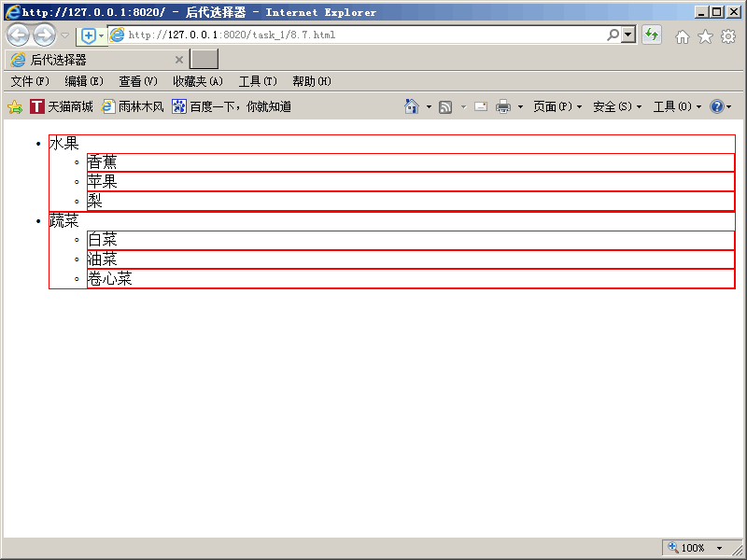Open the 天猫商城 favorites link
The width and height of the screenshot is (747, 560).
coord(61,106)
